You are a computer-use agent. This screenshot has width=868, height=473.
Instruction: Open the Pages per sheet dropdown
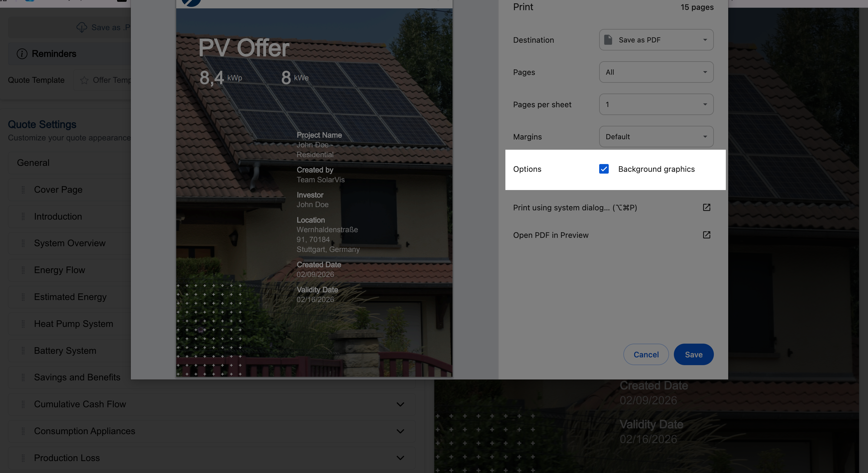656,105
